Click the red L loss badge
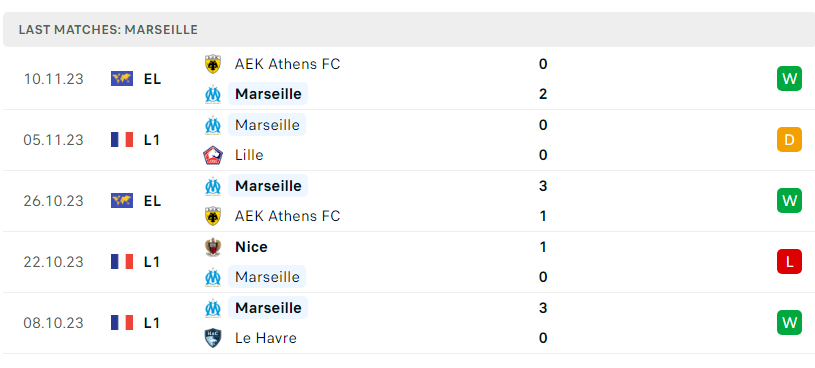Screen dimensions: 815x368 (789, 261)
